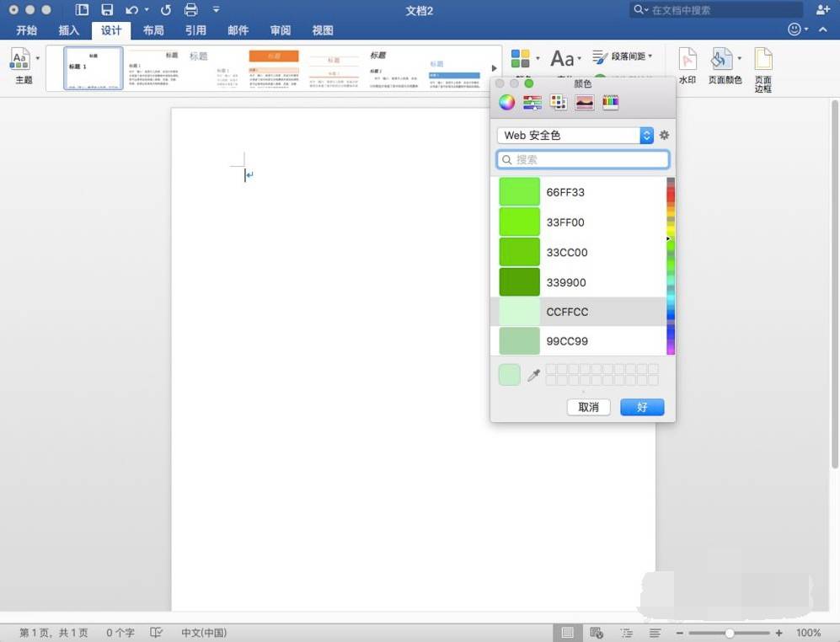Image resolution: width=840 pixels, height=642 pixels.
Task: Open the image palettes picker tab
Action: point(585,103)
